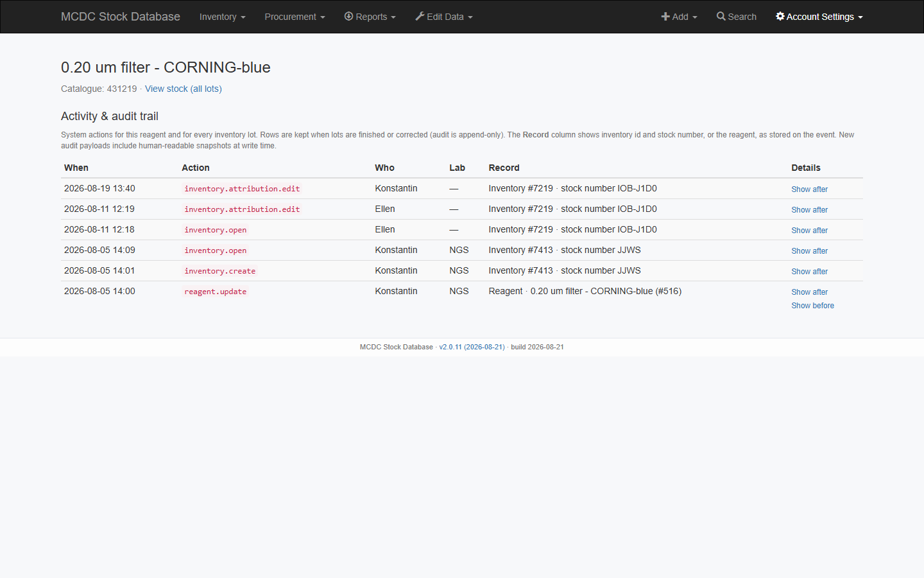The image size is (924, 578).
Task: Click the gear icon for Account Settings
Action: coord(780,16)
